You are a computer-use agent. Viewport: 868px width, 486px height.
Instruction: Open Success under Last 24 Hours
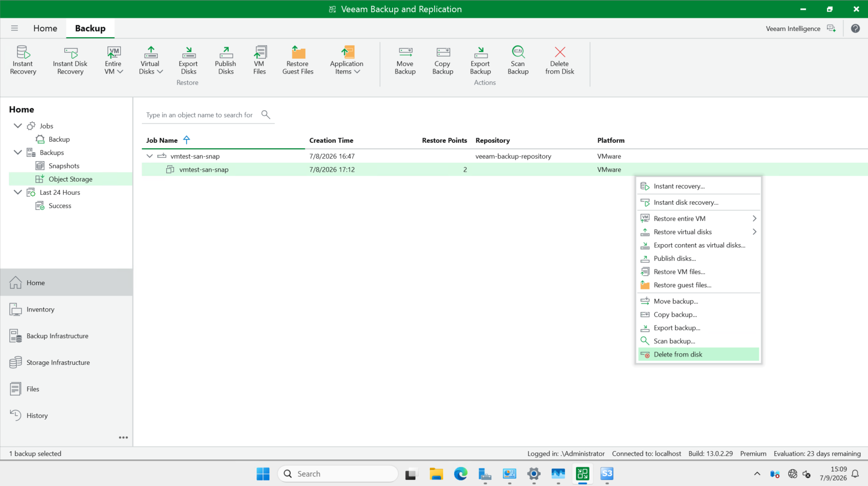click(60, 206)
